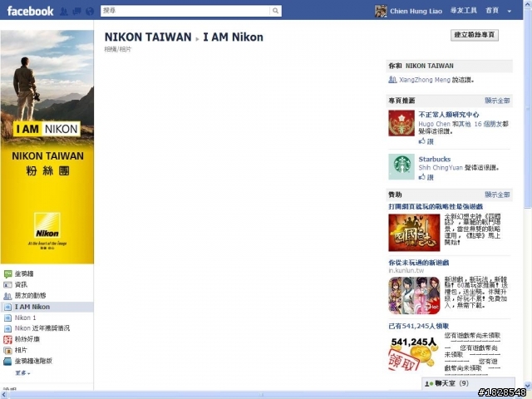Open NIKON TAIWAN breadcrumb title

pos(148,37)
